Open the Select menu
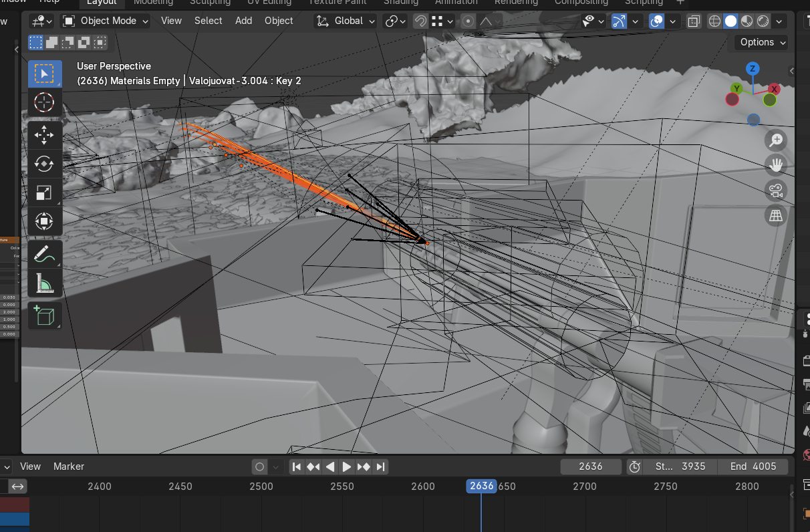This screenshot has height=532, width=810. (209, 21)
